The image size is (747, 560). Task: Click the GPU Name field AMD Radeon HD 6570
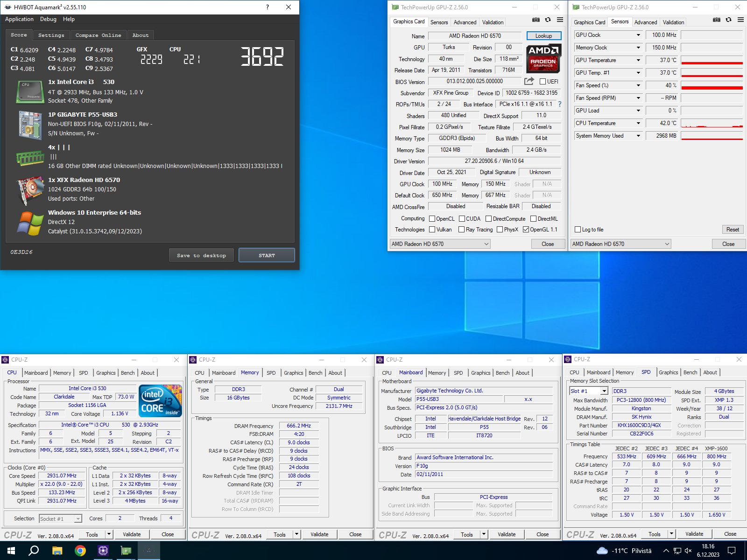click(x=475, y=36)
